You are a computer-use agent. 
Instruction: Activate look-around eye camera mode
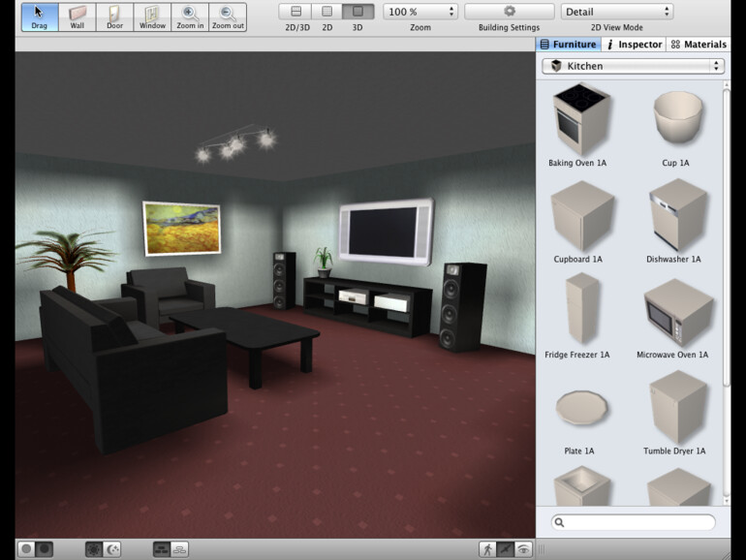click(x=523, y=549)
